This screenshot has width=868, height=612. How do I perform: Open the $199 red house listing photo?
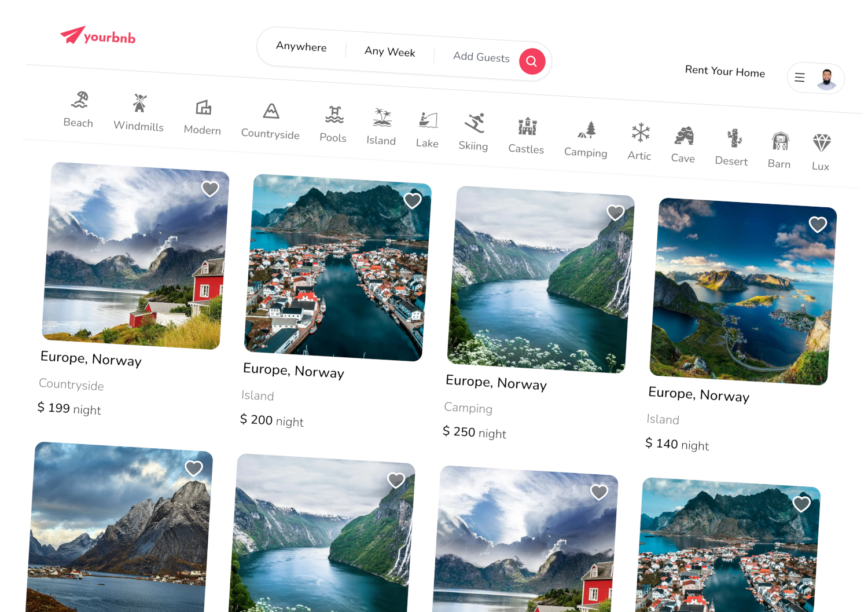coord(135,256)
